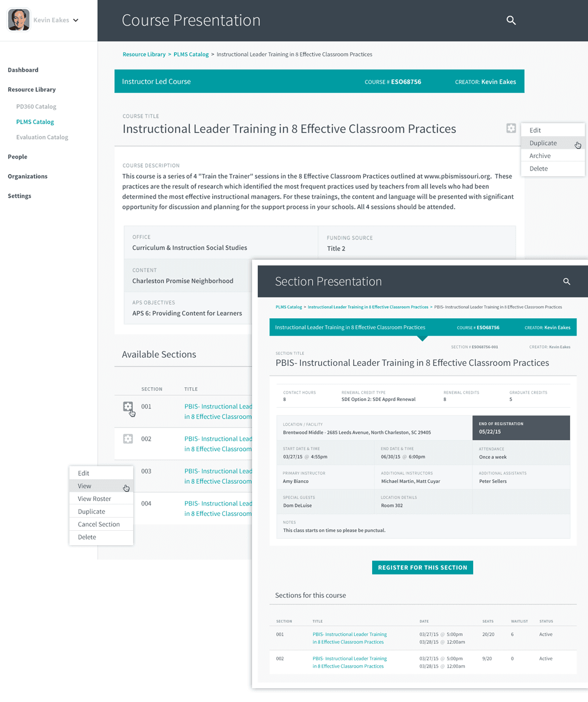Click the gear icon beside the course title
Image resolution: width=588 pixels, height=702 pixels.
click(511, 128)
